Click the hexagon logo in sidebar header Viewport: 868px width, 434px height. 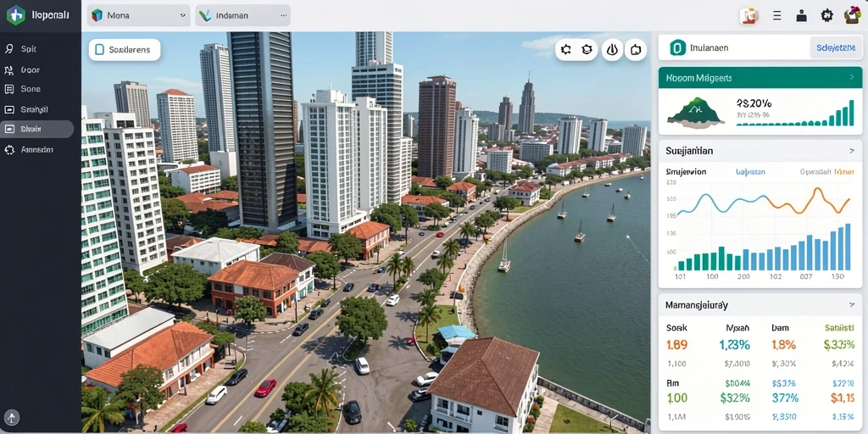(15, 15)
